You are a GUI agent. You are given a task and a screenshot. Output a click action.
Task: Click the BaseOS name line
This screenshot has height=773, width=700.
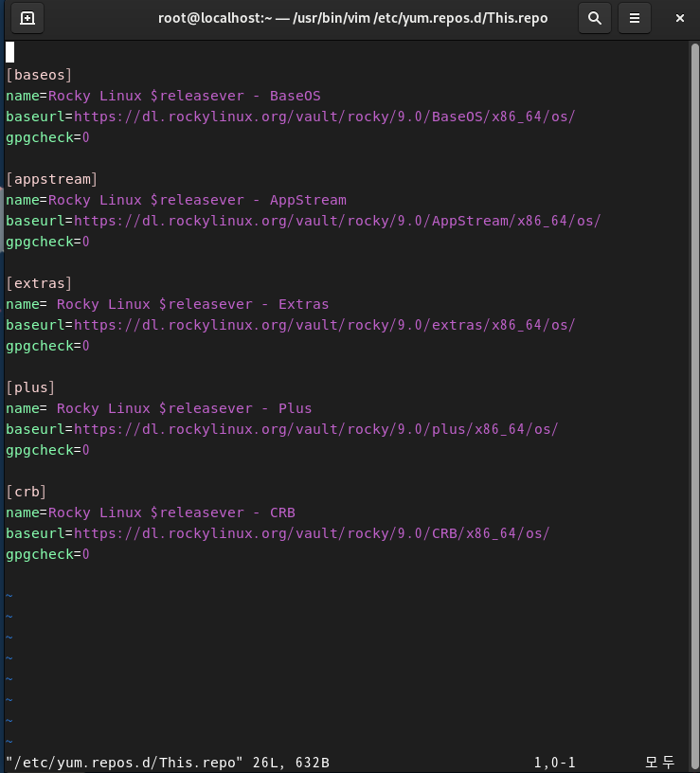(163, 96)
